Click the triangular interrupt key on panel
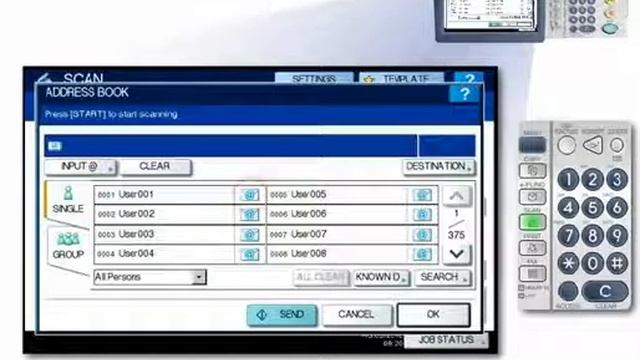 [x=593, y=145]
